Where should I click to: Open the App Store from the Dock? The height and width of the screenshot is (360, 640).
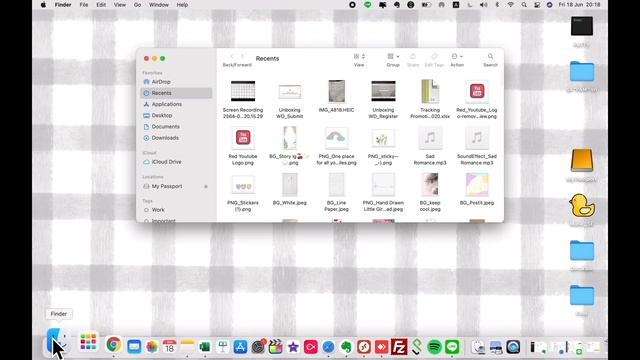pos(240,347)
